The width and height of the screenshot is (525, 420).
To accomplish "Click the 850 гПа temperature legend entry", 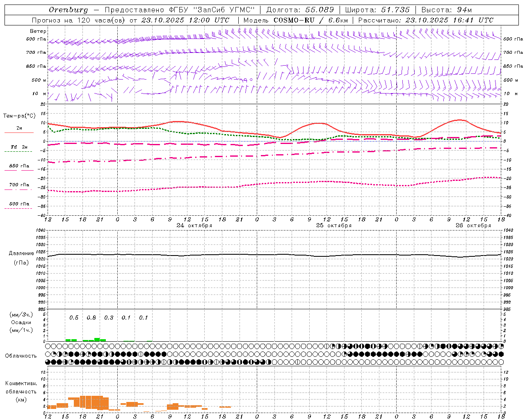I will [19, 166].
